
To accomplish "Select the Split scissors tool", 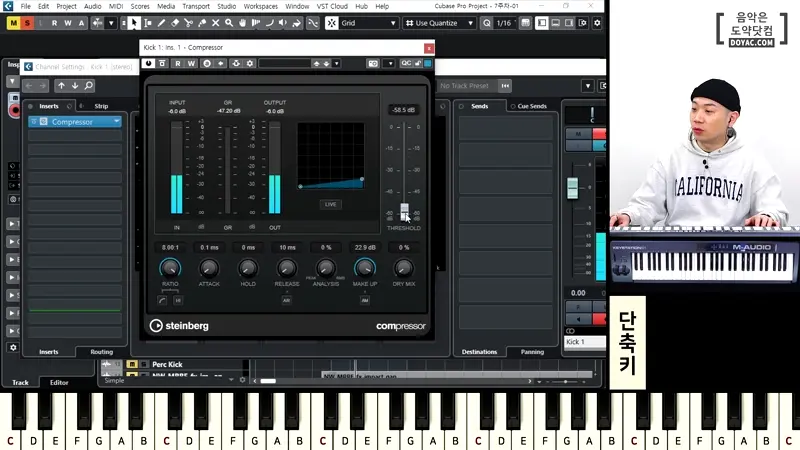I will (x=188, y=23).
